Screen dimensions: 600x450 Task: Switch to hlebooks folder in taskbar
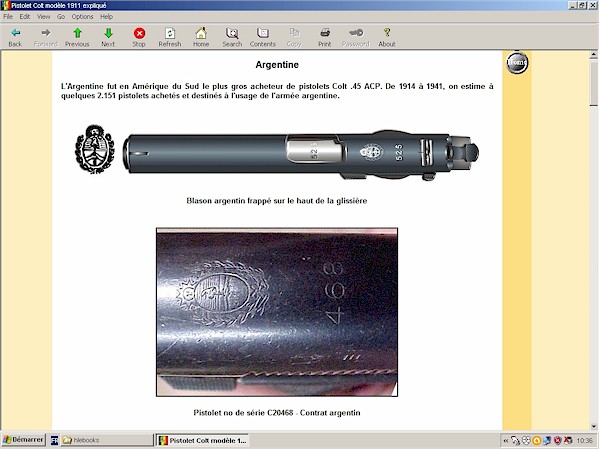click(107, 440)
